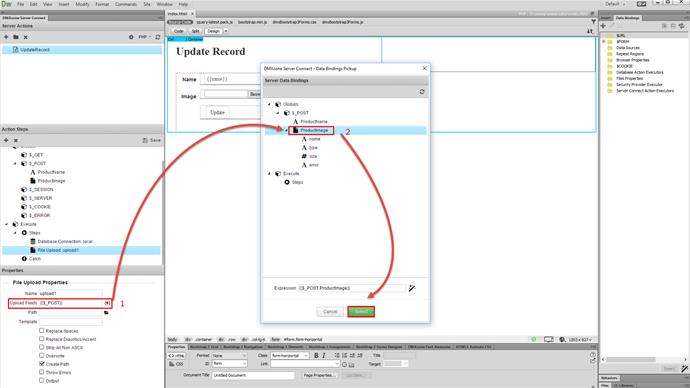The width and height of the screenshot is (690, 388).
Task: Click the Server Actions settings gear
Action: [131, 37]
